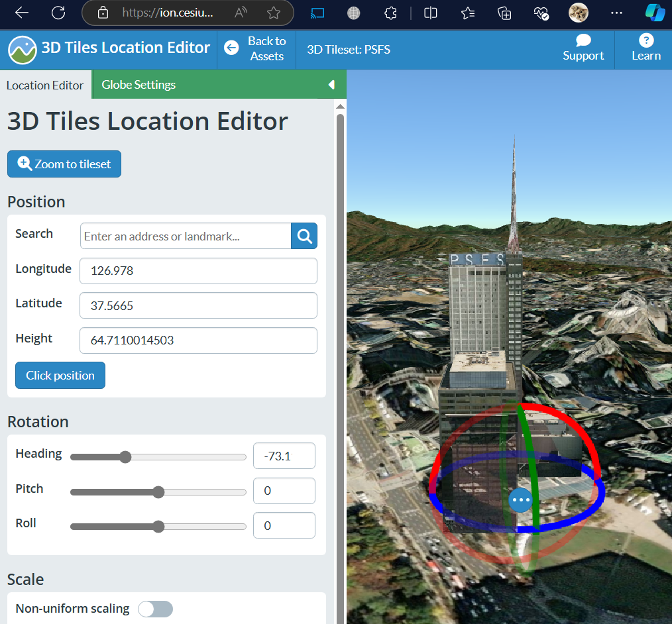Click Back to Assets link
Viewport: 672px width, 624px height.
coord(266,48)
